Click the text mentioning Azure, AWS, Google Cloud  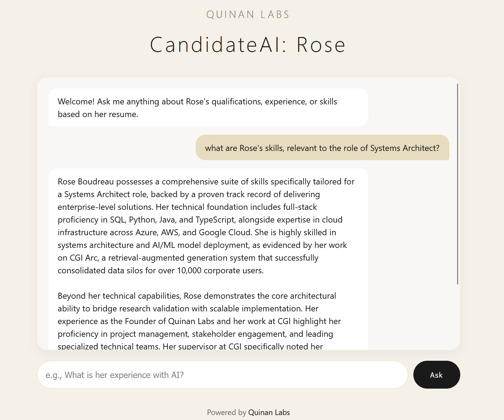(197, 232)
